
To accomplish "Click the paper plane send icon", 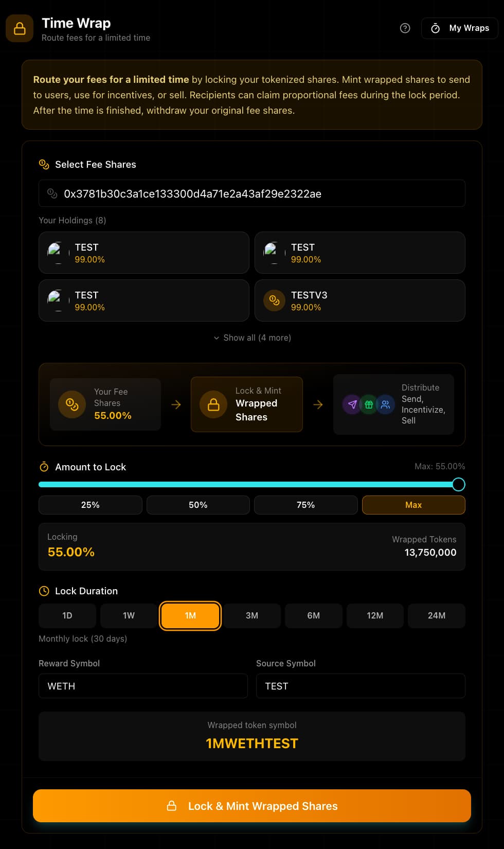I will click(x=352, y=404).
